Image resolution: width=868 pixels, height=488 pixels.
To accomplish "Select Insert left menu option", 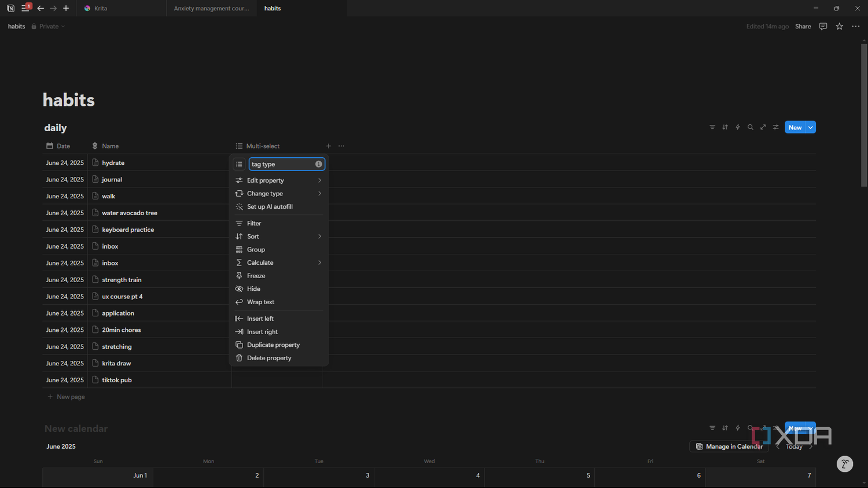I will tap(279, 319).
